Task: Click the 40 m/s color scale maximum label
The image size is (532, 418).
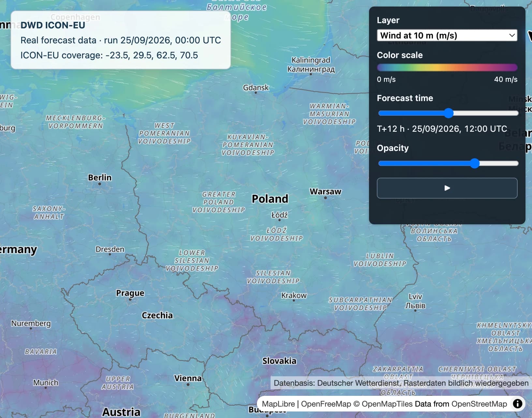Action: pyautogui.click(x=506, y=79)
